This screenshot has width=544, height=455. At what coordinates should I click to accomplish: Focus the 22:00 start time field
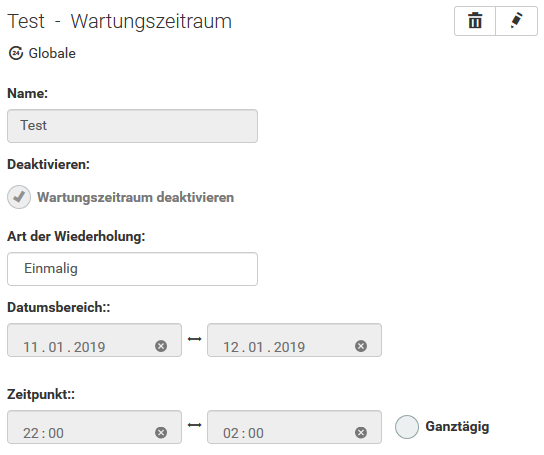(x=94, y=427)
